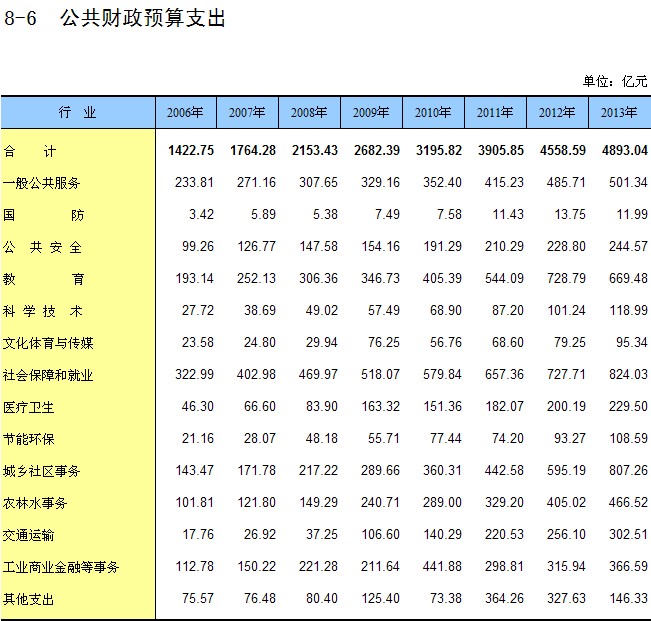Click the 2012年 column header
The image size is (651, 621).
557,112
